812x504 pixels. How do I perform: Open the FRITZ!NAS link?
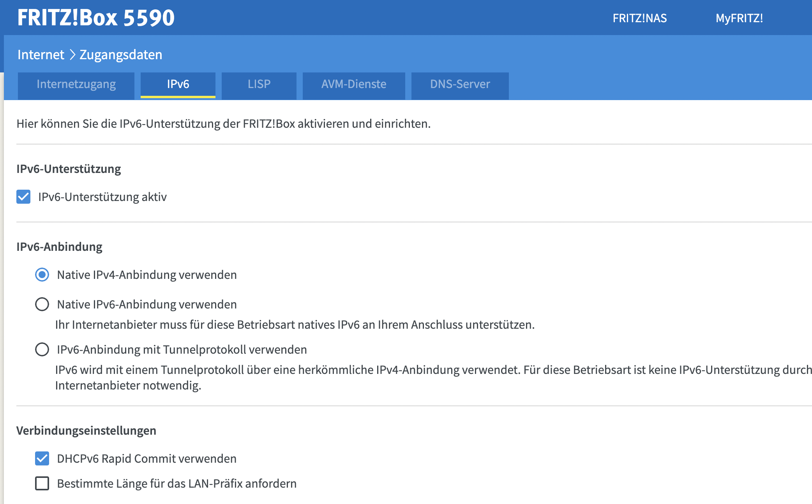click(x=639, y=18)
